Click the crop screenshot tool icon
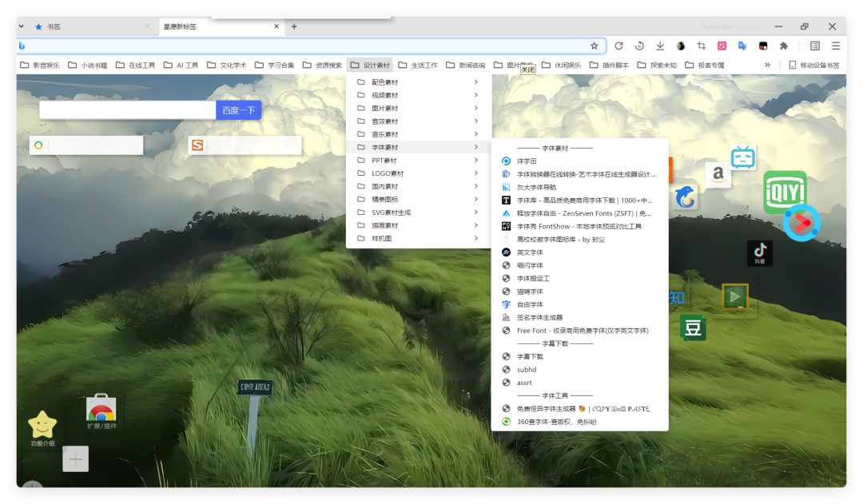Image resolution: width=863 pixels, height=504 pixels. (702, 46)
